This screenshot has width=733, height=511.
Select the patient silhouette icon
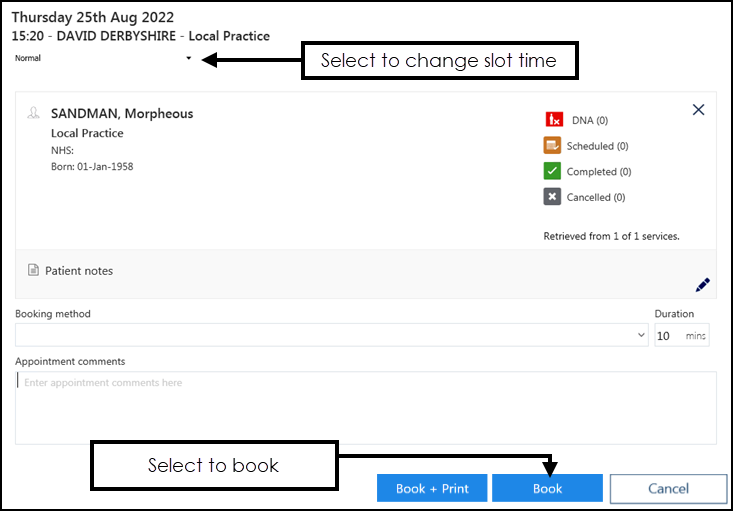(x=34, y=114)
